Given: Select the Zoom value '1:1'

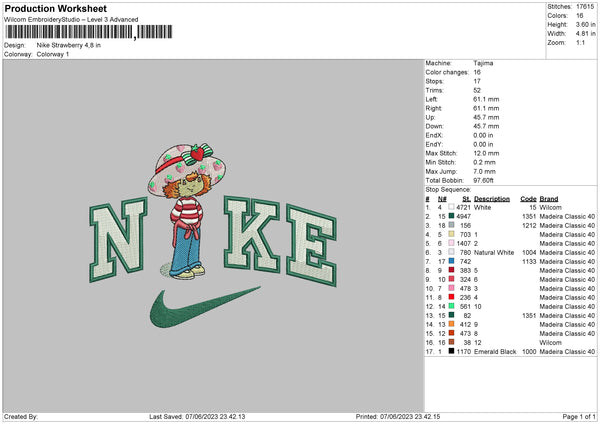Looking at the screenshot, I should 580,42.
